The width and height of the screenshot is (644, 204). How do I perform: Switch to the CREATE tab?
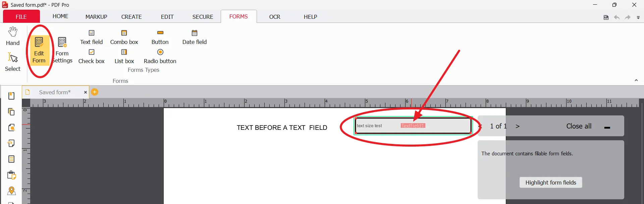pos(131,17)
